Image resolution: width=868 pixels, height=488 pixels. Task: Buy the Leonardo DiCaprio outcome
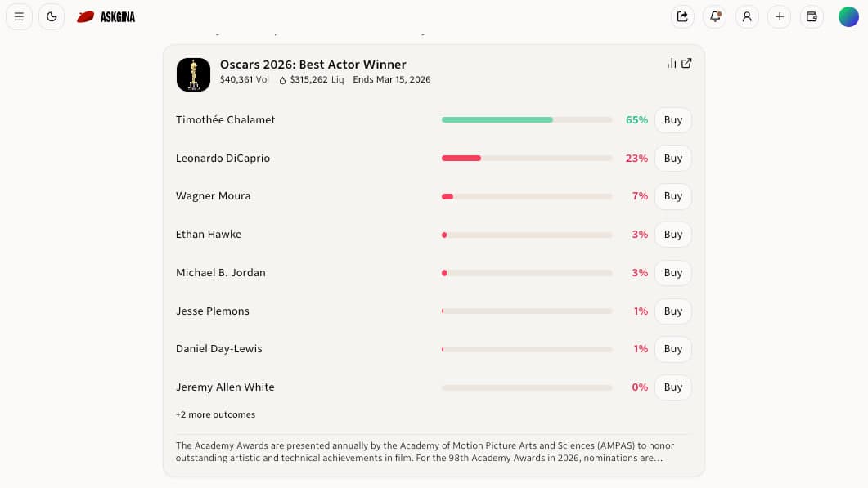tap(672, 158)
